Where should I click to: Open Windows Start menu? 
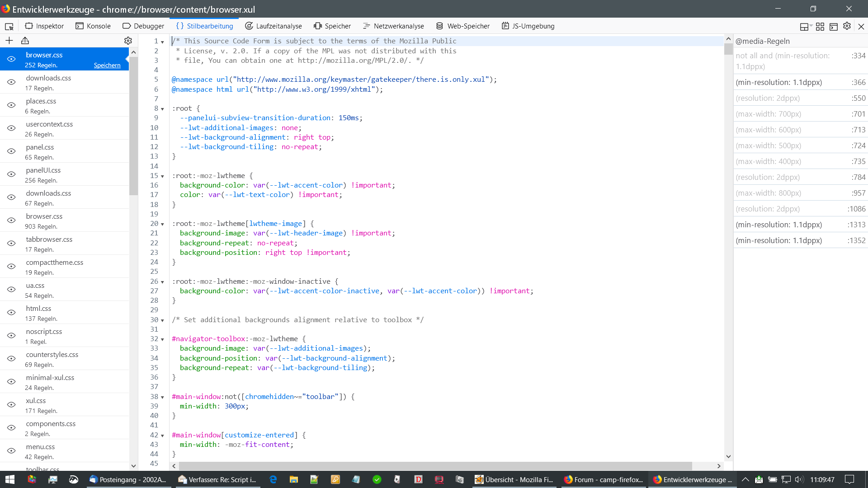[x=10, y=479]
